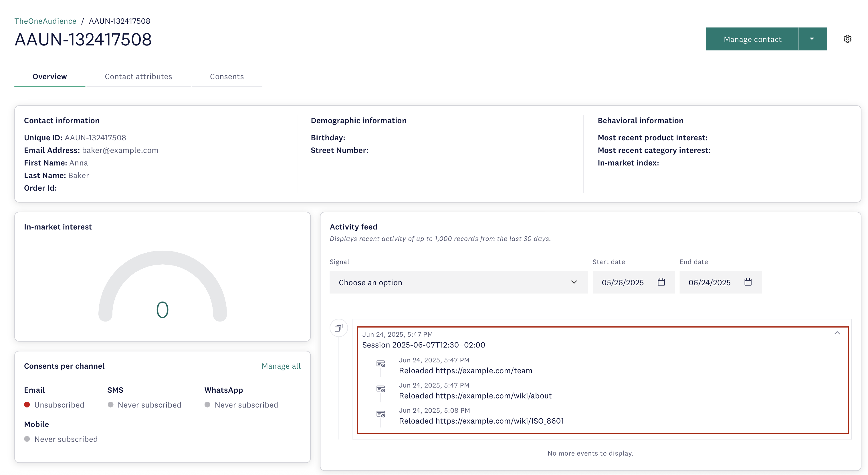Open the Start date calendar icon

tap(661, 282)
